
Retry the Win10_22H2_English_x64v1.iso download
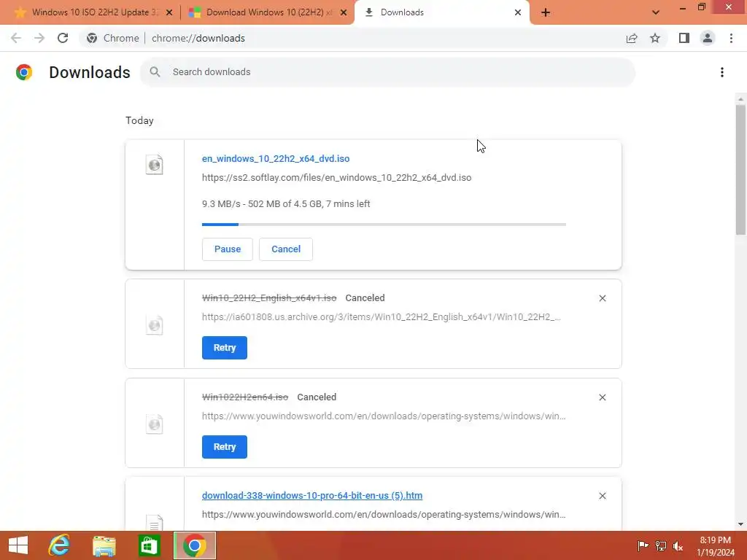(x=225, y=348)
